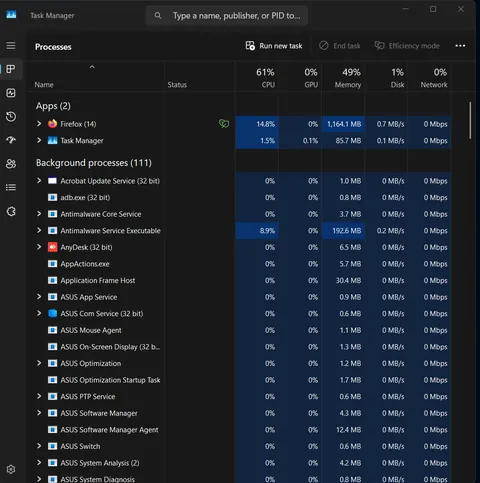Viewport: 480px width, 483px height.
Task: Click Run new task button
Action: [x=274, y=46]
